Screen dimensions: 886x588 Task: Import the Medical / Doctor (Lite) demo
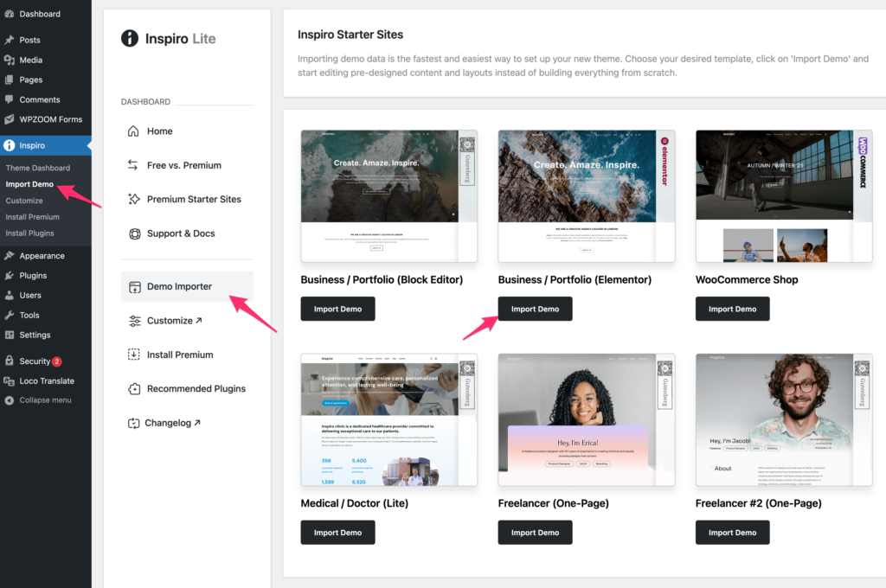pos(338,533)
